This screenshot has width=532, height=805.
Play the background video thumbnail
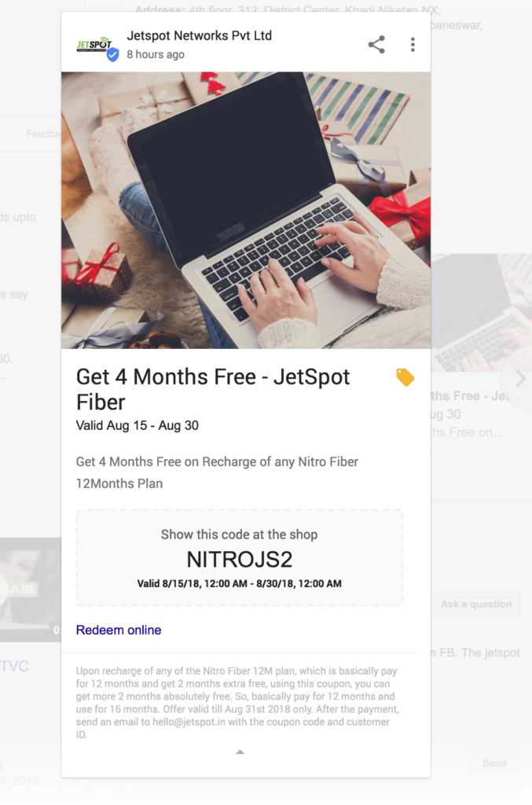pyautogui.click(x=31, y=590)
